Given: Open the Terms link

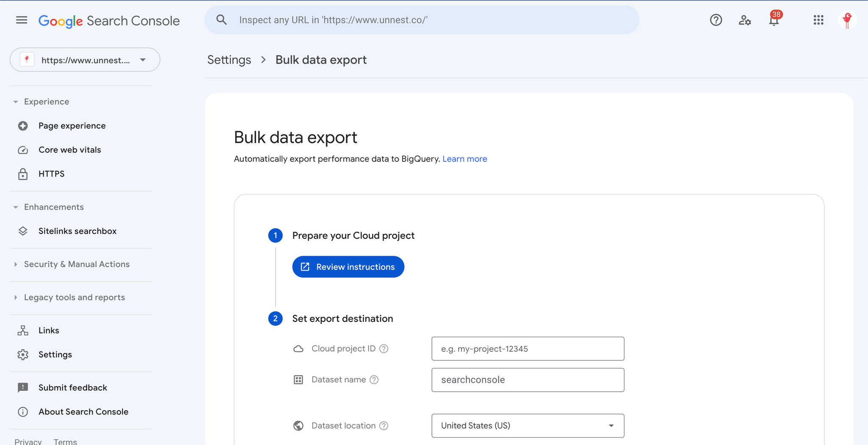Looking at the screenshot, I should click(65, 441).
